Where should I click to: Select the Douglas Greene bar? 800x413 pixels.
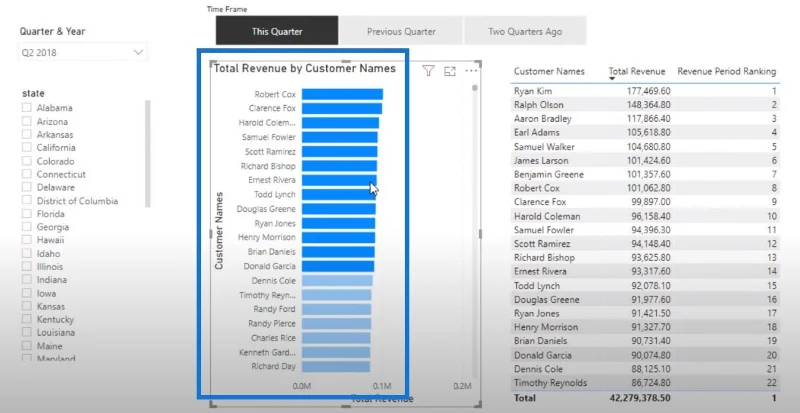pos(339,209)
